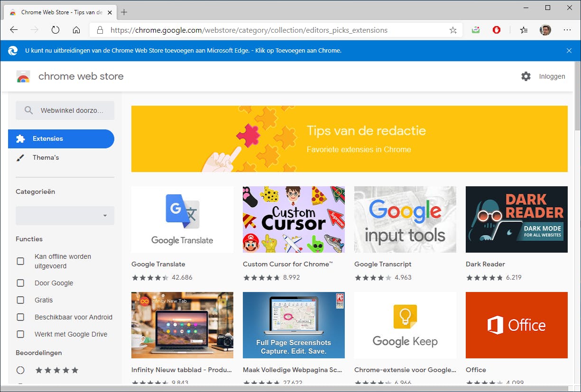The height and width of the screenshot is (392, 581).
Task: Open 'Chrome-extensie voor Google' title
Action: pos(405,370)
